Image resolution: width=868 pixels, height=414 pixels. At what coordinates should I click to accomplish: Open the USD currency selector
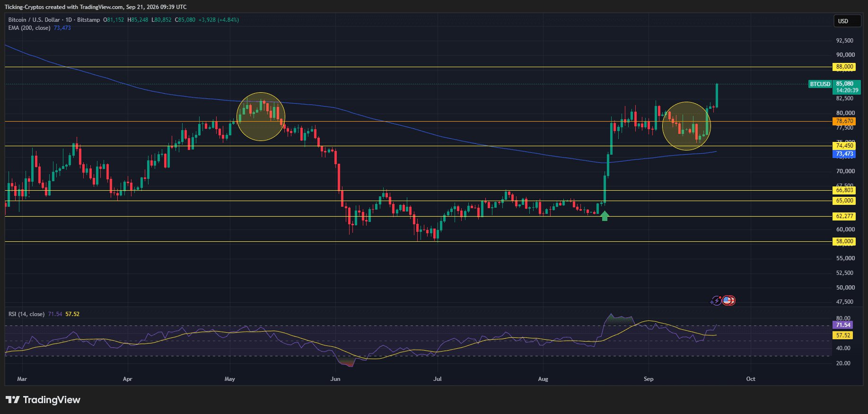coord(847,21)
